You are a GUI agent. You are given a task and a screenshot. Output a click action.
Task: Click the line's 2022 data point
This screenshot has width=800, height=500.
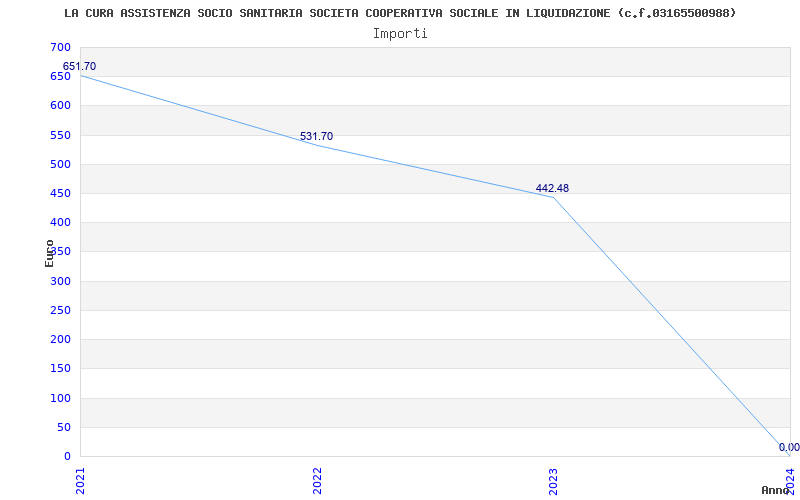317,146
